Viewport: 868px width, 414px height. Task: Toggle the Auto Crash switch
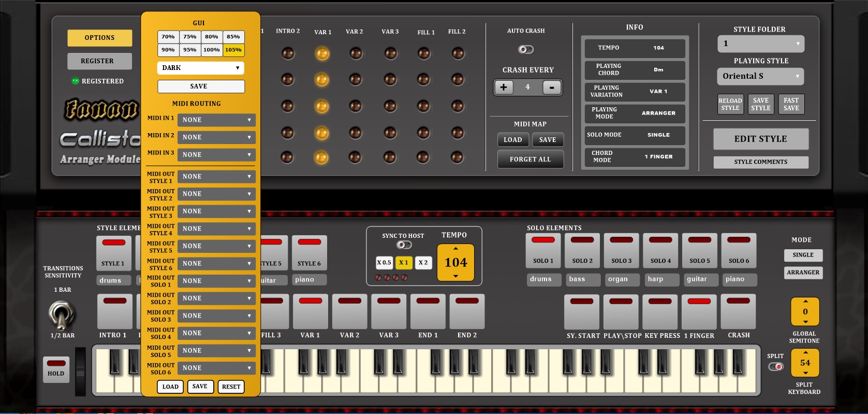(x=526, y=49)
